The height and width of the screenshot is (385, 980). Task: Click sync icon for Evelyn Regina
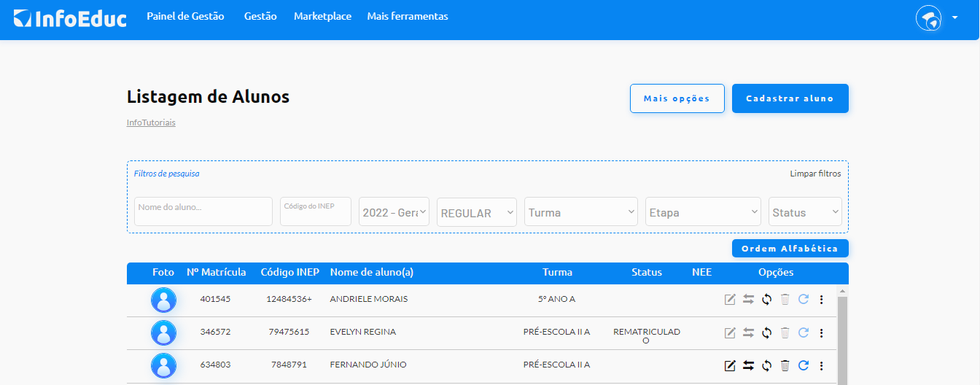tap(766, 332)
